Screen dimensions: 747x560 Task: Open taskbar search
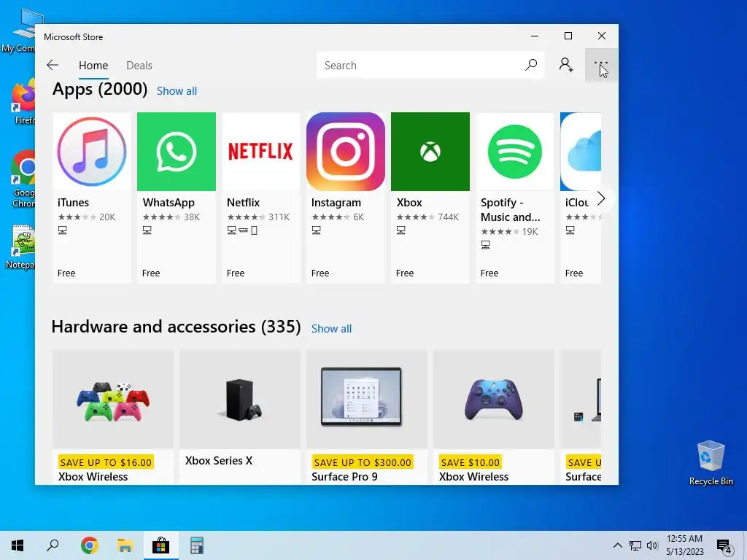[x=53, y=545]
